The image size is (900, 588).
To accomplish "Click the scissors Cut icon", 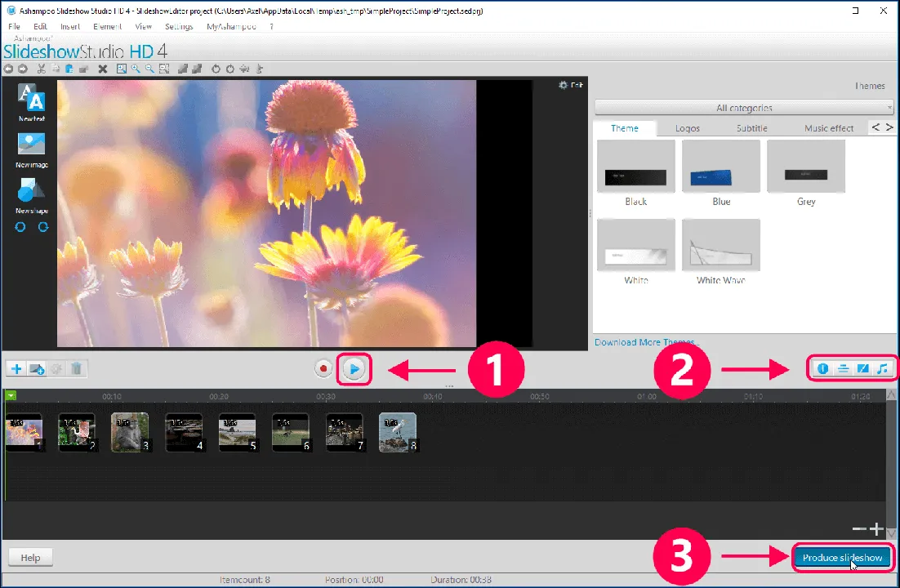I will [42, 69].
